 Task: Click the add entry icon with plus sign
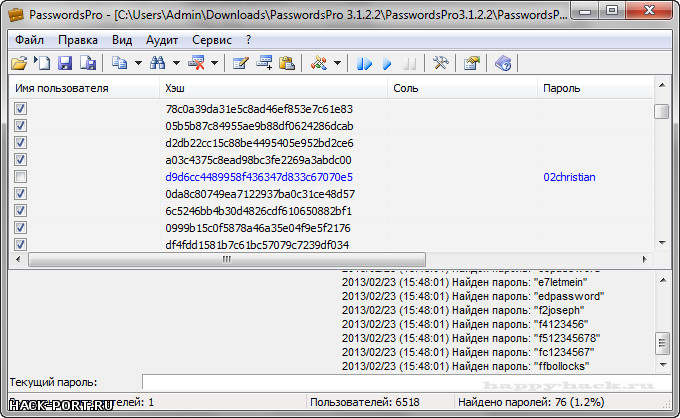tap(264, 63)
